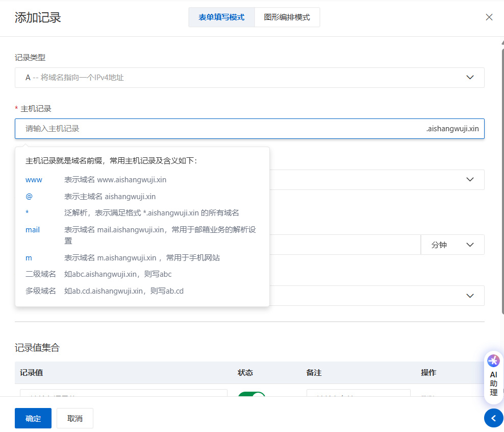Expand the dropdown just above 记录值集合
The height and width of the screenshot is (432, 504).
coord(376,296)
